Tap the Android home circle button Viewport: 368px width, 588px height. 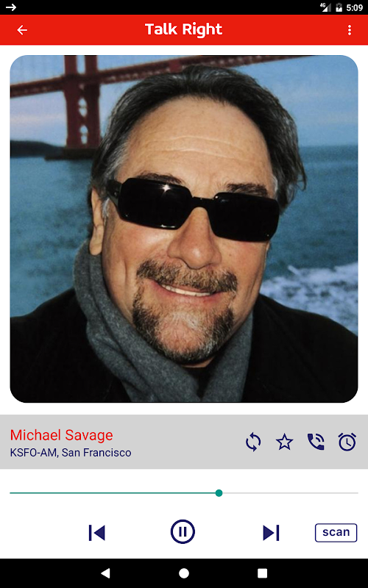point(184,573)
